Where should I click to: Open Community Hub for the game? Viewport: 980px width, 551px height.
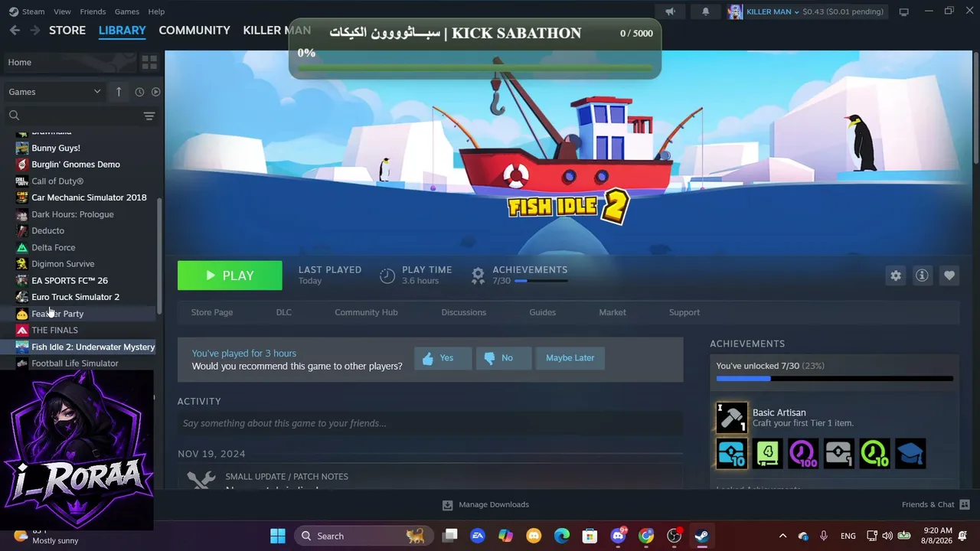366,312
